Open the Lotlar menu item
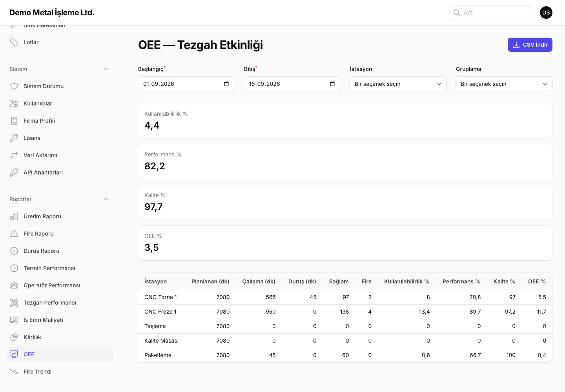The height and width of the screenshot is (392, 565). pyautogui.click(x=60, y=42)
